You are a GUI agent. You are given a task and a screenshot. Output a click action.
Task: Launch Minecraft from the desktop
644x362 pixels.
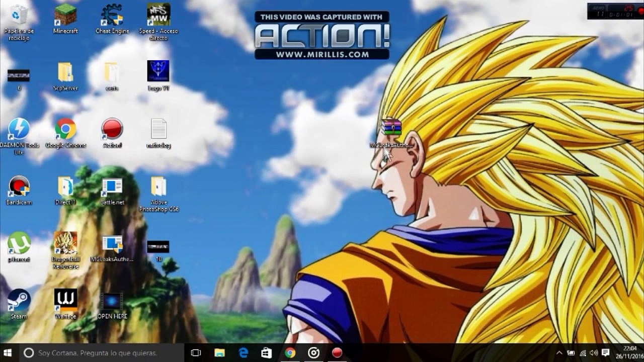pos(65,19)
